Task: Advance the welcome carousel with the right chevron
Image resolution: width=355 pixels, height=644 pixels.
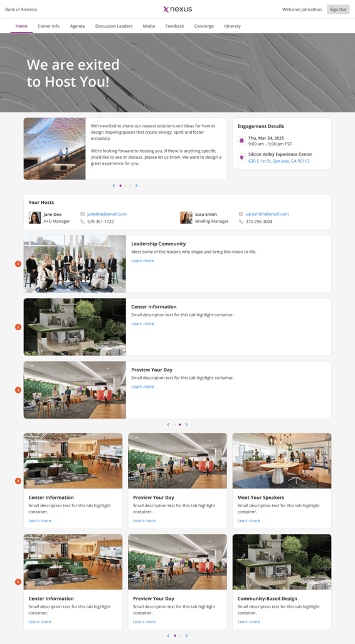Action: [x=137, y=186]
